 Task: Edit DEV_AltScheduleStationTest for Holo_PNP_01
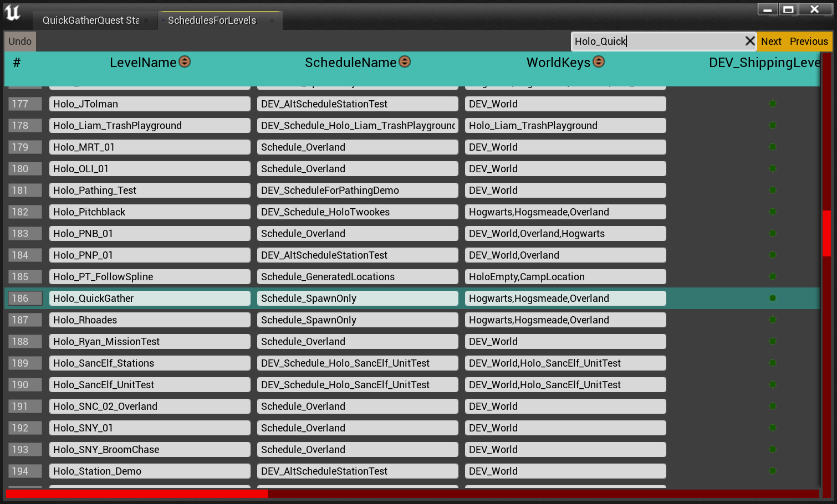point(358,255)
